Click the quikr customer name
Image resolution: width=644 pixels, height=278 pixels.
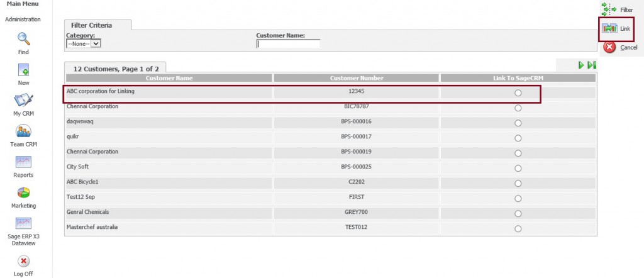point(72,136)
